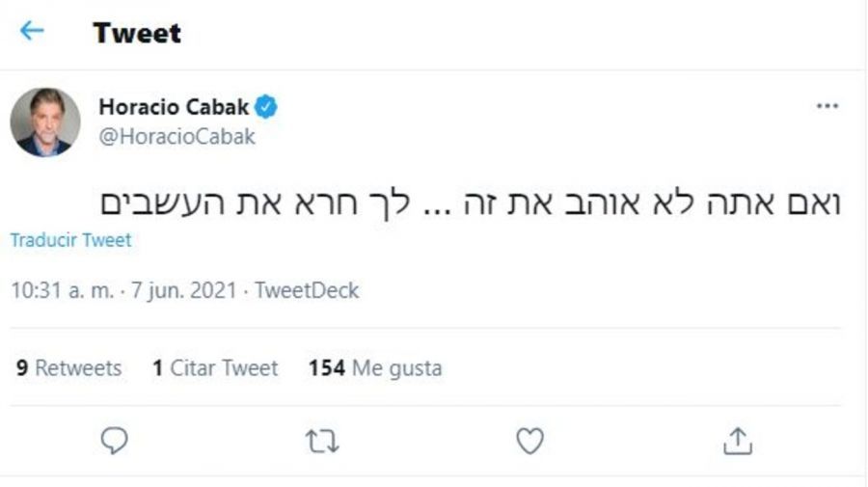Open the Me gusta likes list
Screen dimensions: 868x487
point(397,367)
